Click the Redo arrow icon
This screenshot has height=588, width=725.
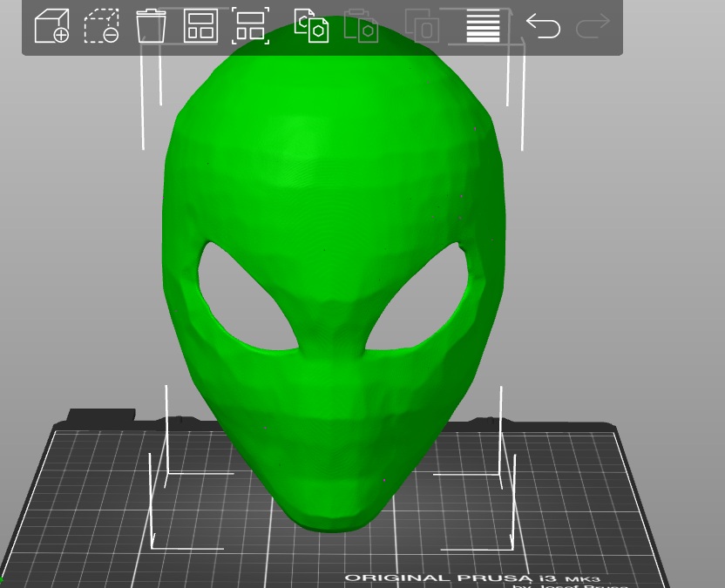click(593, 26)
